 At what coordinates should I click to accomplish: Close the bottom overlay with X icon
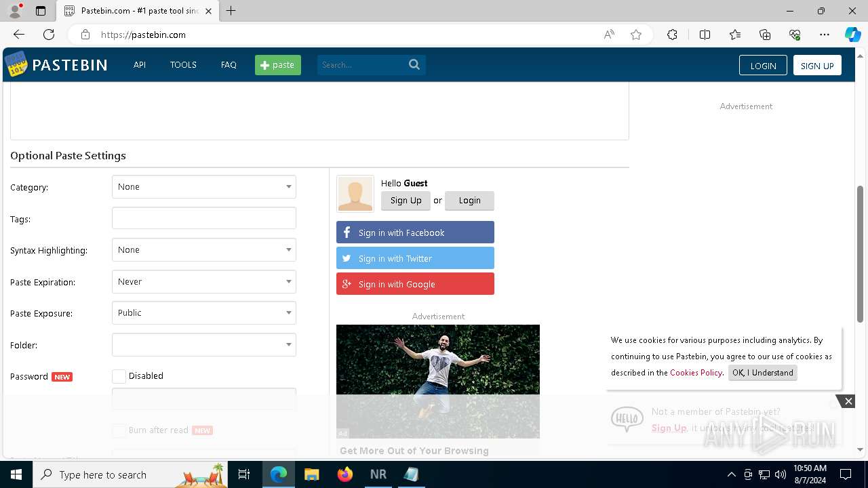click(x=848, y=401)
